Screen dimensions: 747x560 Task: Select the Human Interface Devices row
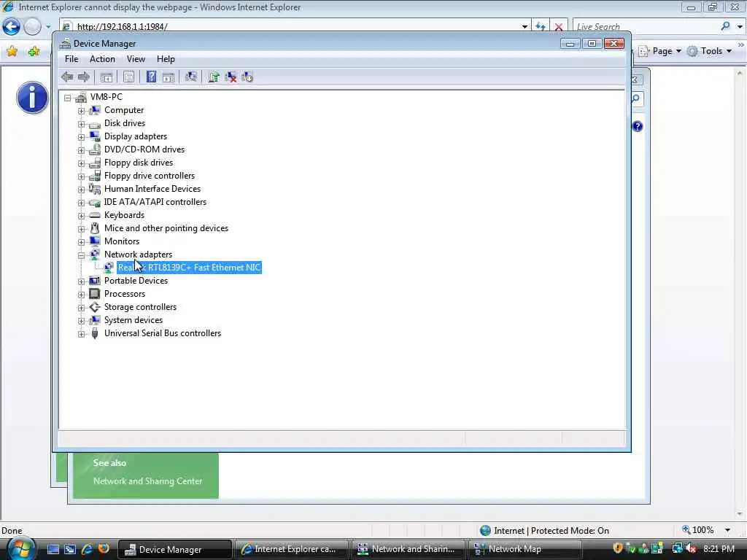click(x=152, y=189)
